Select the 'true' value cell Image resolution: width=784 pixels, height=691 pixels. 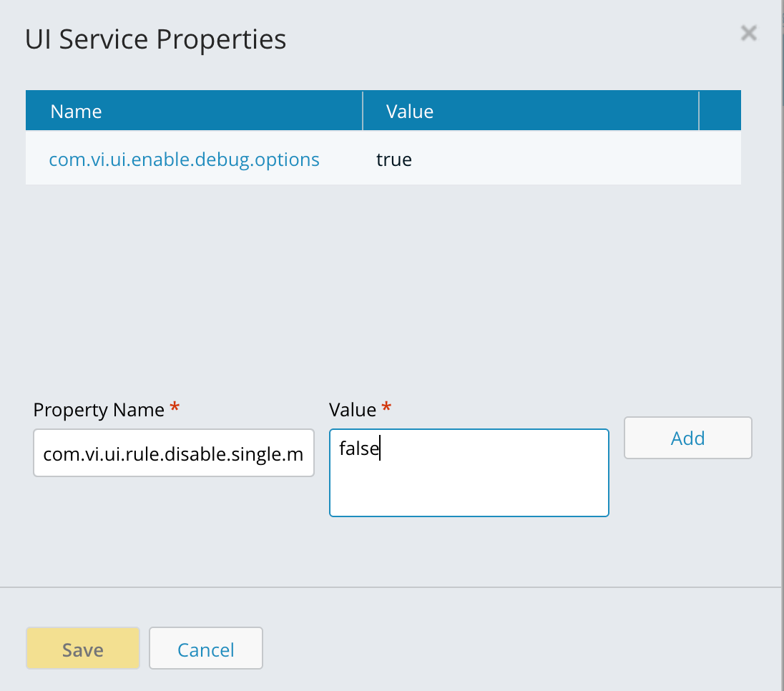(x=394, y=160)
